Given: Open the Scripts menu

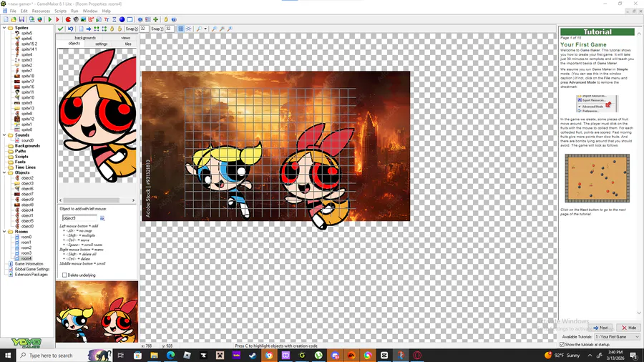Looking at the screenshot, I should point(60,11).
